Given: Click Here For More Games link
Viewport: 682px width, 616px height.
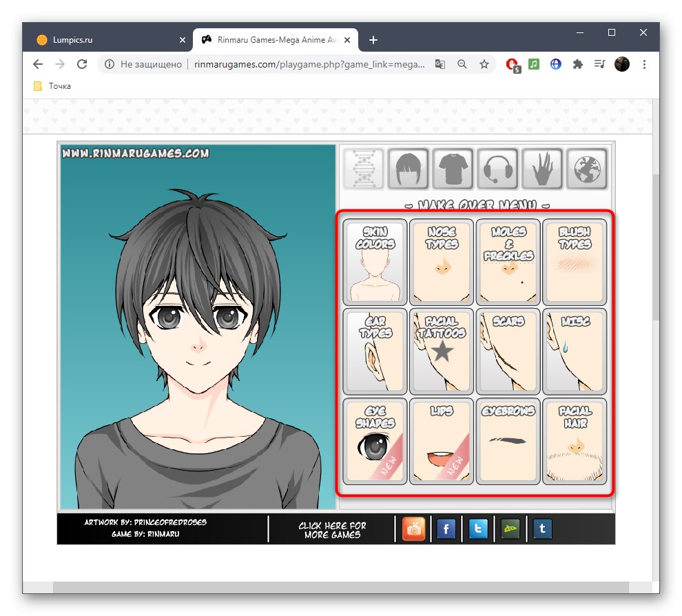Looking at the screenshot, I should pyautogui.click(x=332, y=530).
